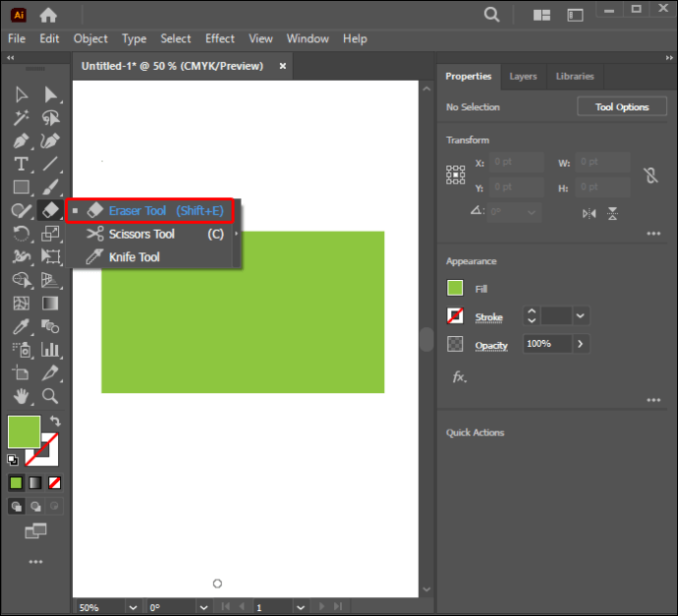Viewport: 678px width, 616px height.
Task: Click the swap fill and stroke arrow
Action: 55,420
